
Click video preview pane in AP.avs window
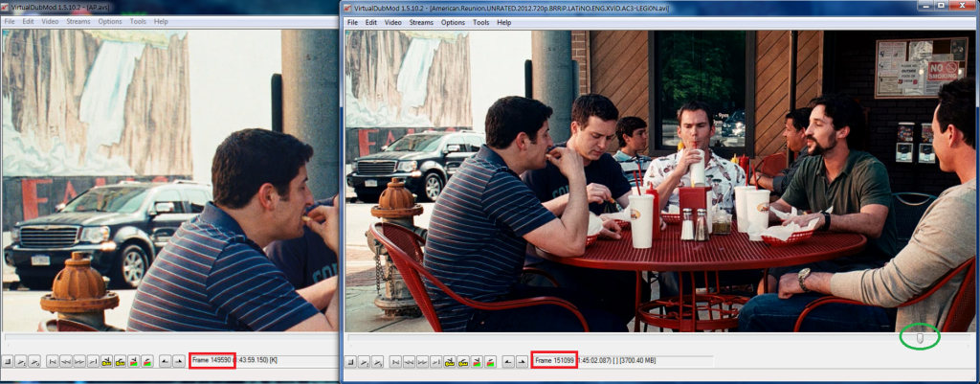pos(169,180)
